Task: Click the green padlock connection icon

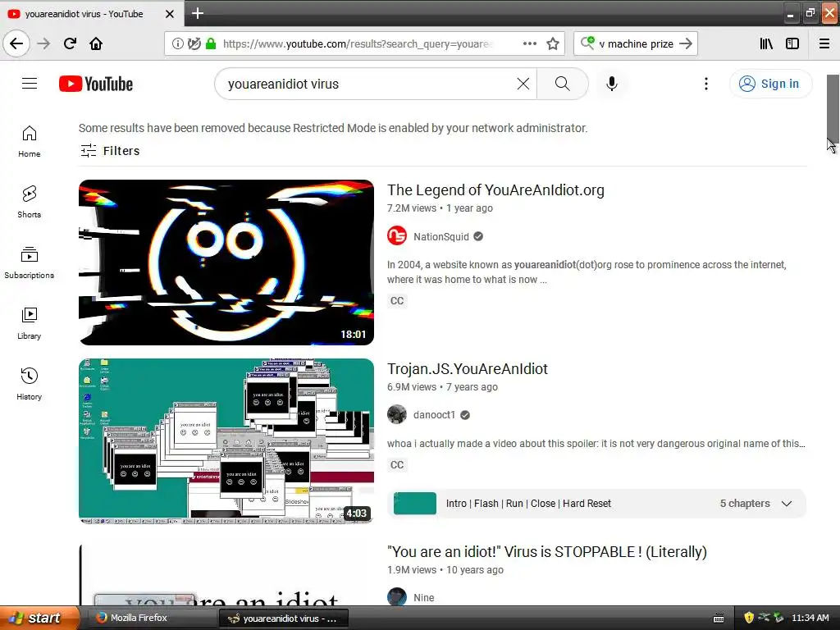Action: coord(211,43)
